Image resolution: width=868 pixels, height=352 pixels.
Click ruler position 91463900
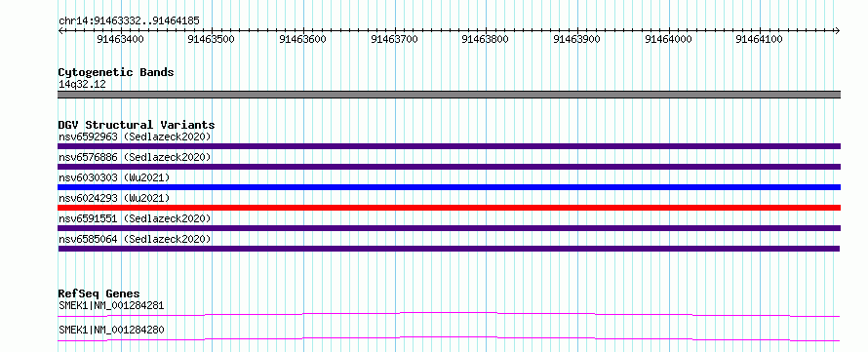tap(576, 39)
